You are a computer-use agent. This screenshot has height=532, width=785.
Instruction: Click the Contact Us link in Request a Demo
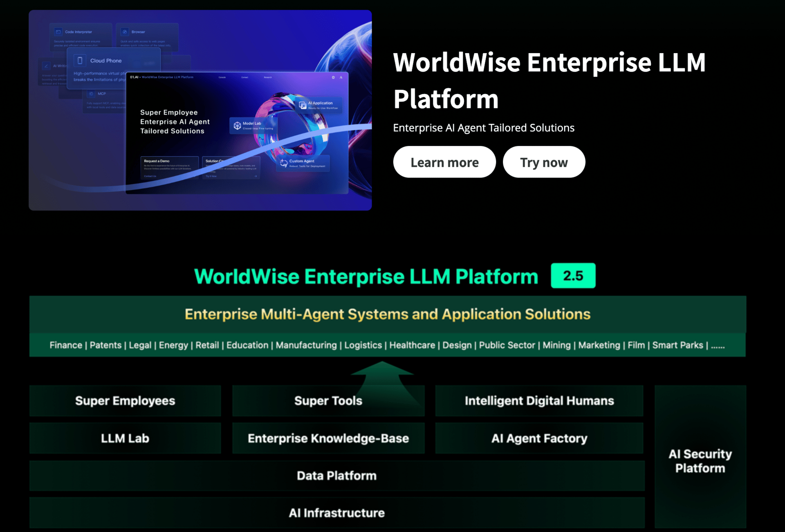click(150, 176)
